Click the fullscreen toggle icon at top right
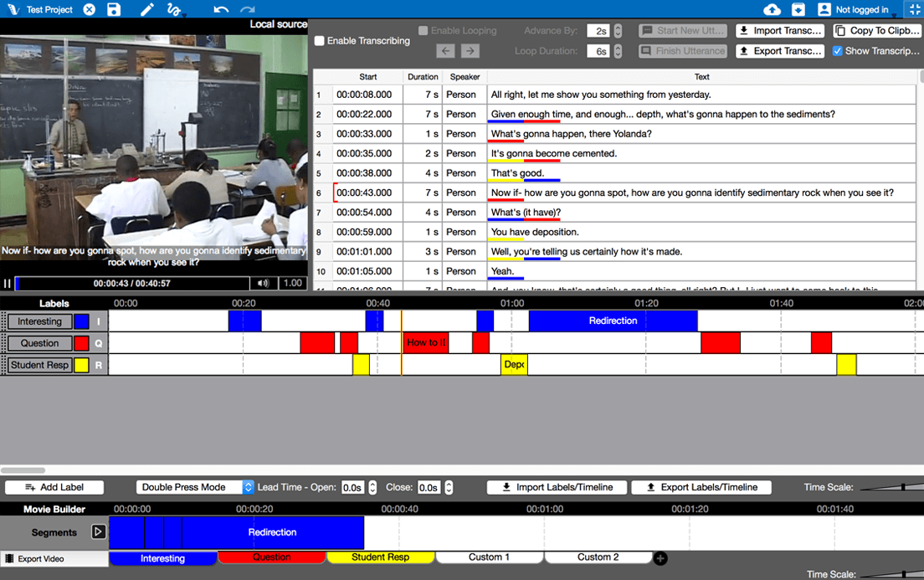Viewport: 924px width, 580px height. click(914, 10)
